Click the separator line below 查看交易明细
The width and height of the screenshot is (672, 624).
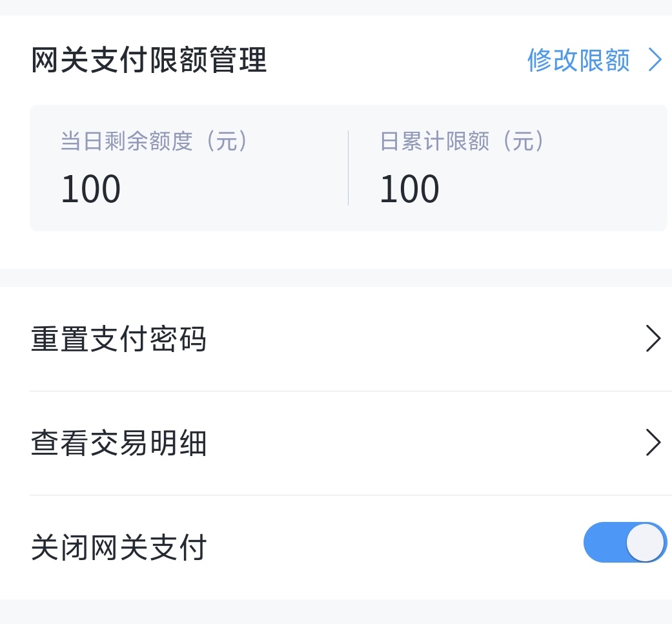tap(349, 495)
